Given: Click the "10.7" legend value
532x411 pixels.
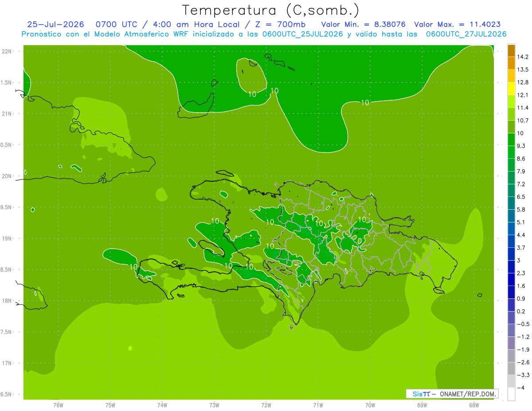Looking at the screenshot, I should [523, 121].
